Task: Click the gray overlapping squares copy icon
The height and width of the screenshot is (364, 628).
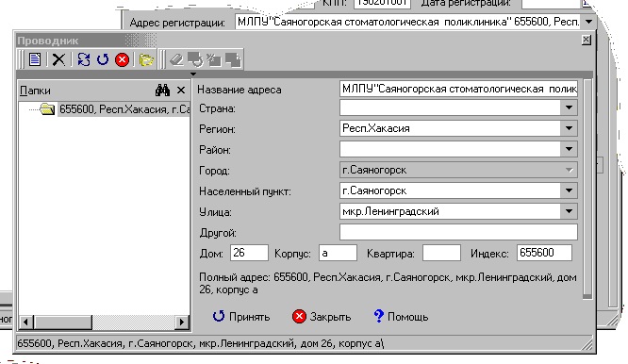Action: [233, 60]
